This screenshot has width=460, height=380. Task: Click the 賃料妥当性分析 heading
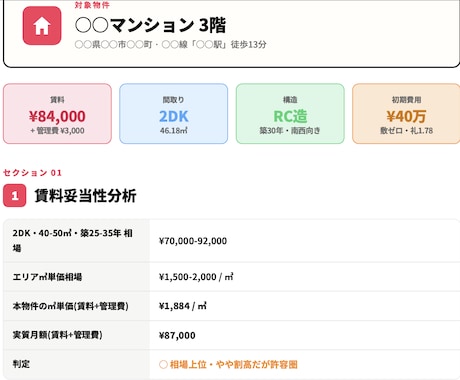85,196
